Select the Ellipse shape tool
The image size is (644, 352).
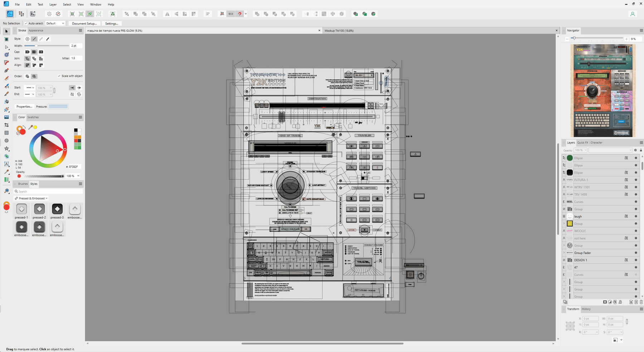click(6, 140)
